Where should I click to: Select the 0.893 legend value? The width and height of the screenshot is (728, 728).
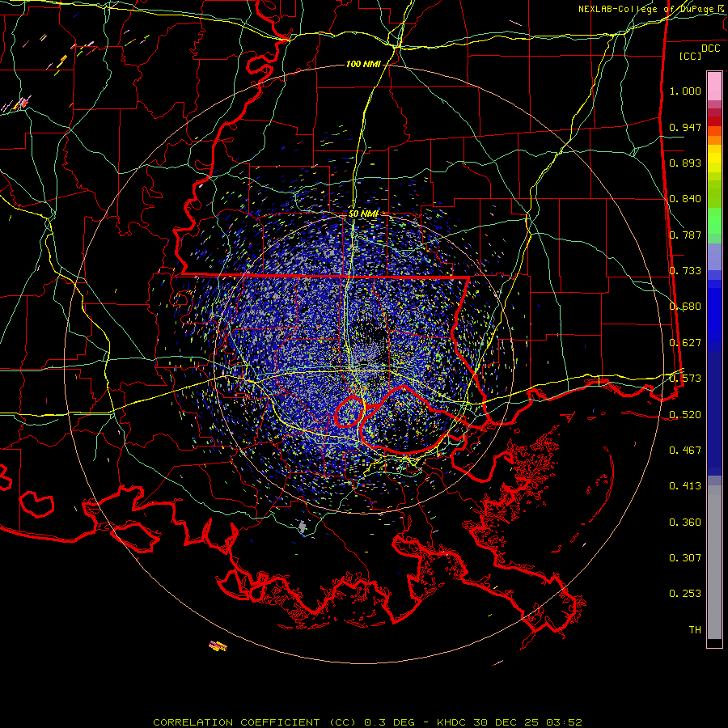click(685, 163)
